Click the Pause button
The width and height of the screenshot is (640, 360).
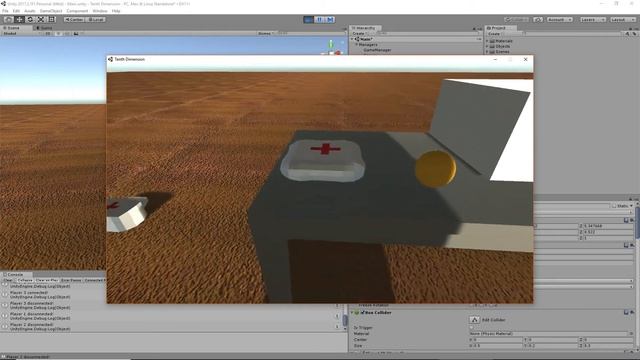(320, 19)
